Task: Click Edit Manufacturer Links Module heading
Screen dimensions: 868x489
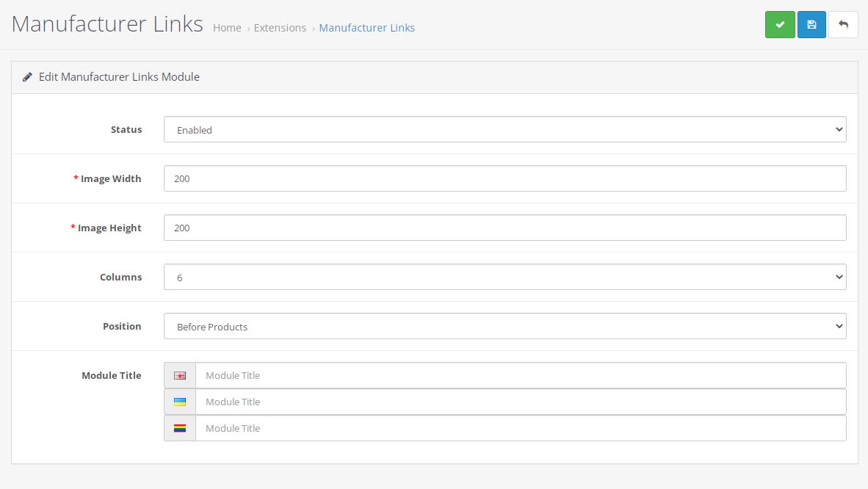Action: [x=119, y=77]
